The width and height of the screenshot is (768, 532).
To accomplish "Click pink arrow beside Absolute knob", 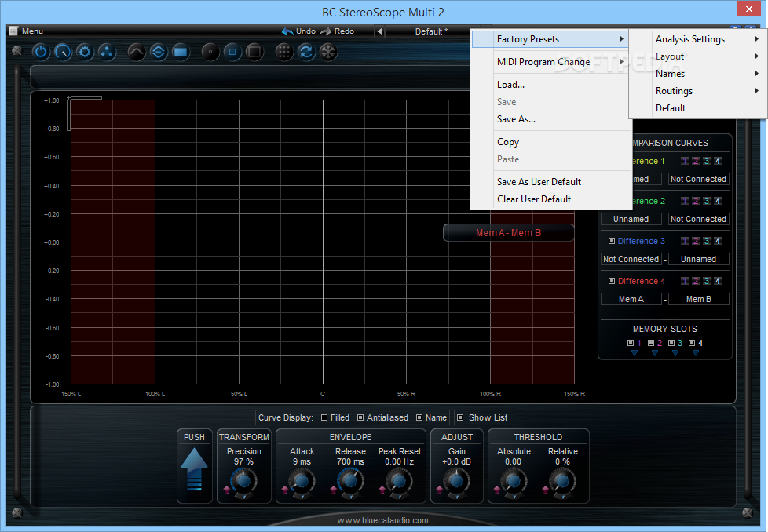I will pos(496,489).
